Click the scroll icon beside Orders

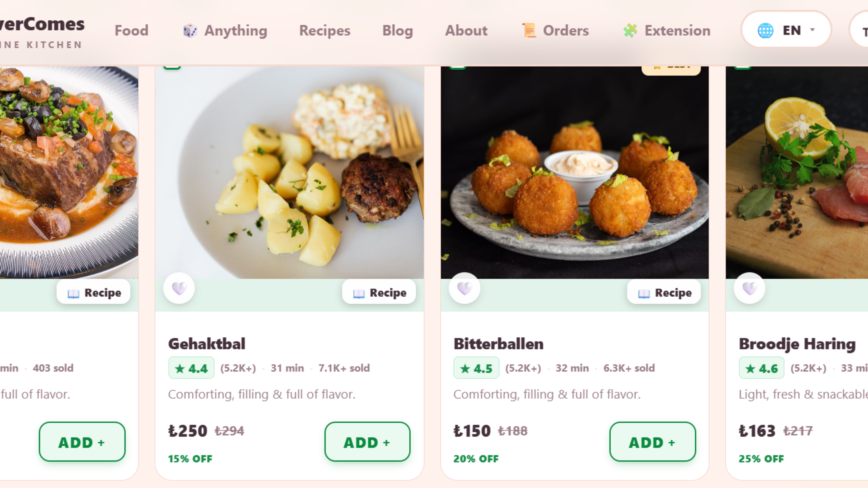pyautogui.click(x=529, y=31)
